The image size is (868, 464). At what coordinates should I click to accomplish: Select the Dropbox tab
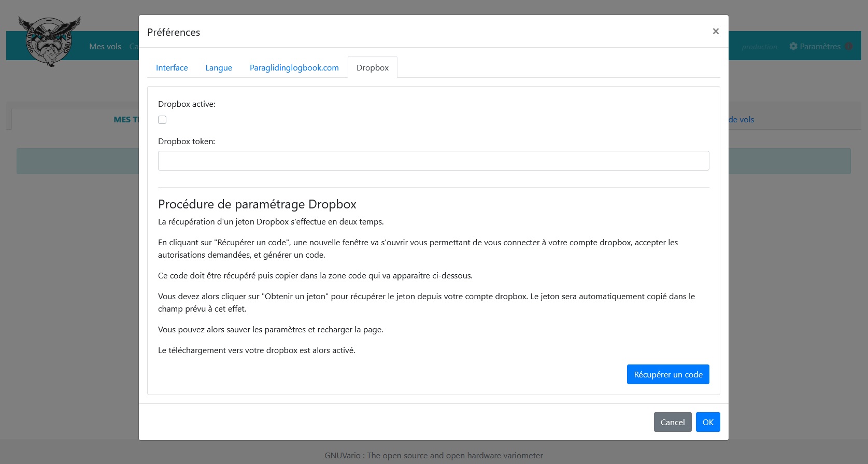pyautogui.click(x=373, y=67)
